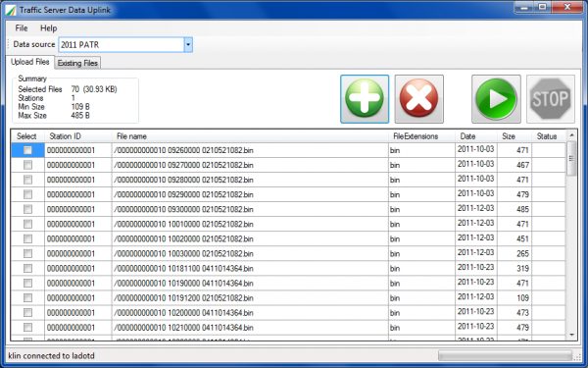Click the vertical scrollbar thumb of file list
Screen dimensions: 588x368
tap(571, 158)
